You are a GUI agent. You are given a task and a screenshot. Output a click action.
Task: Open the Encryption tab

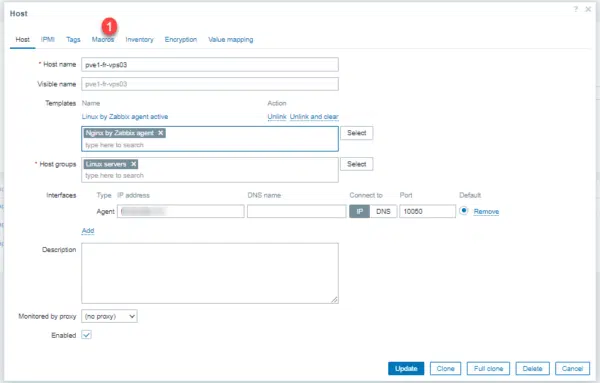click(181, 39)
